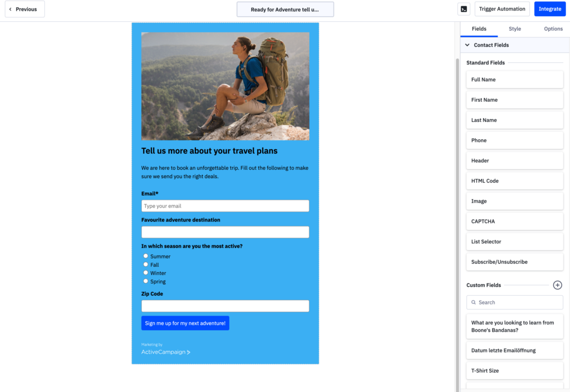This screenshot has width=570, height=392.
Task: Click the ActiveCampaign logo at form bottom
Action: point(165,352)
